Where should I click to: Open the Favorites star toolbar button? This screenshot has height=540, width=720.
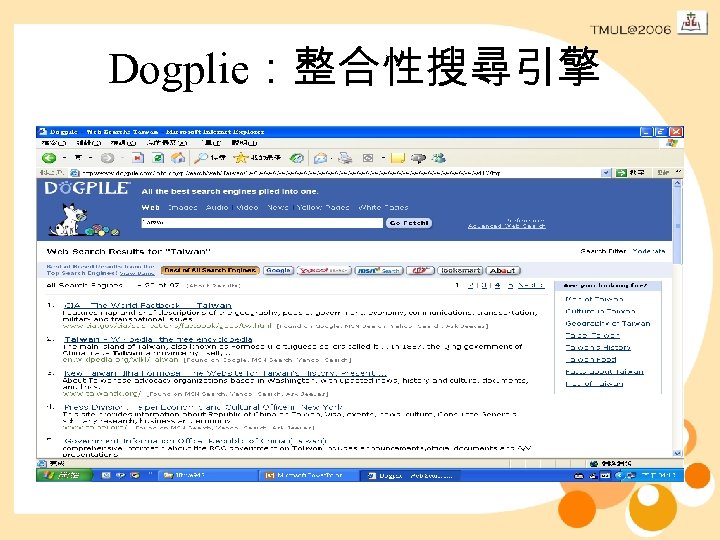pos(257,158)
